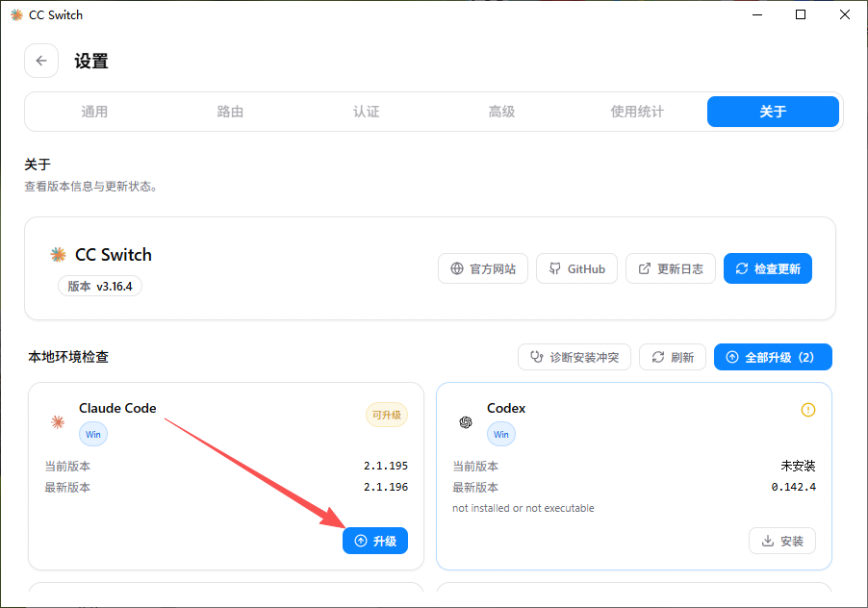Screen dimensions: 868x608
Task: Click the Win badge under Codex
Action: pos(501,434)
